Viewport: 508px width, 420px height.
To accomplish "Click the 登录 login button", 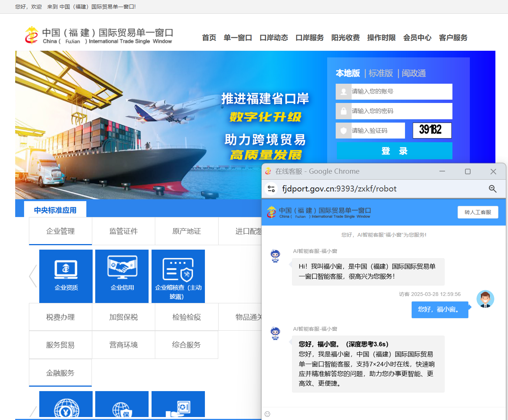I will 394,151.
